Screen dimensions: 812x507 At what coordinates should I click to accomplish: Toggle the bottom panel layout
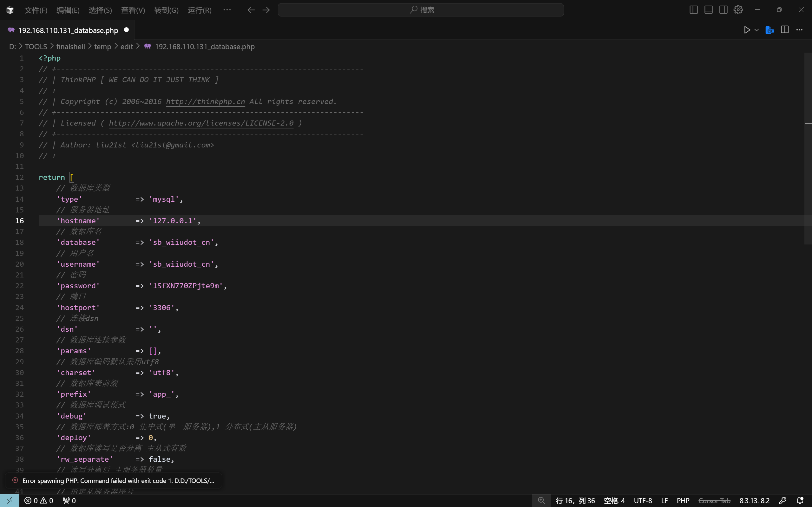(708, 10)
